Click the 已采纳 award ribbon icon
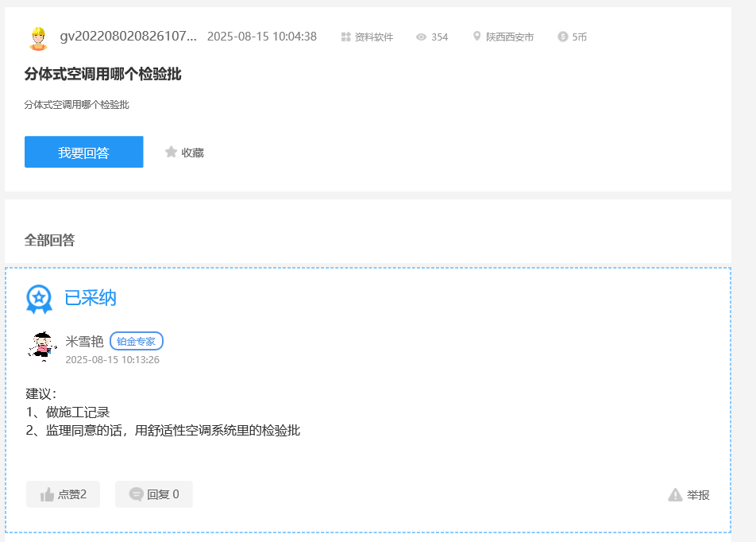 tap(39, 300)
